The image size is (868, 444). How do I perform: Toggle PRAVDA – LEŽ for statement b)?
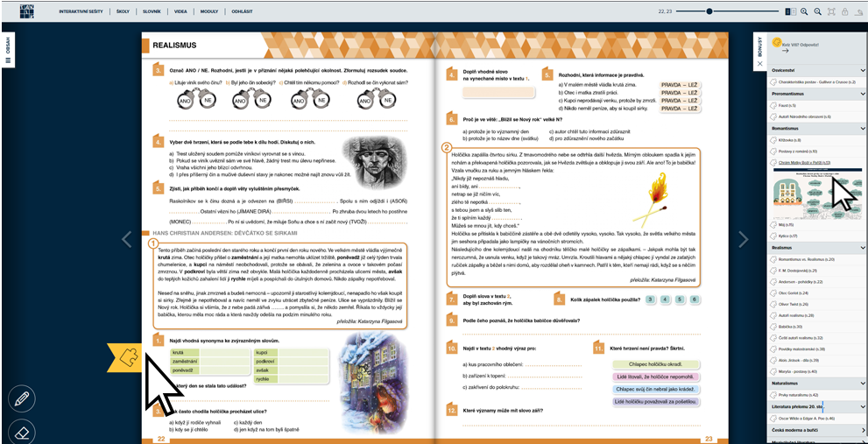679,93
